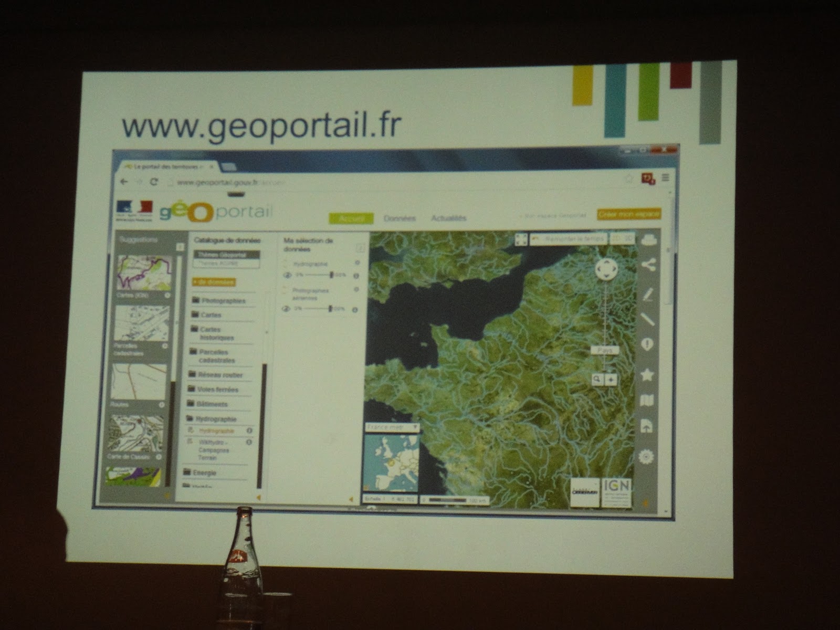
Task: Go back in the browser
Action: point(124,182)
